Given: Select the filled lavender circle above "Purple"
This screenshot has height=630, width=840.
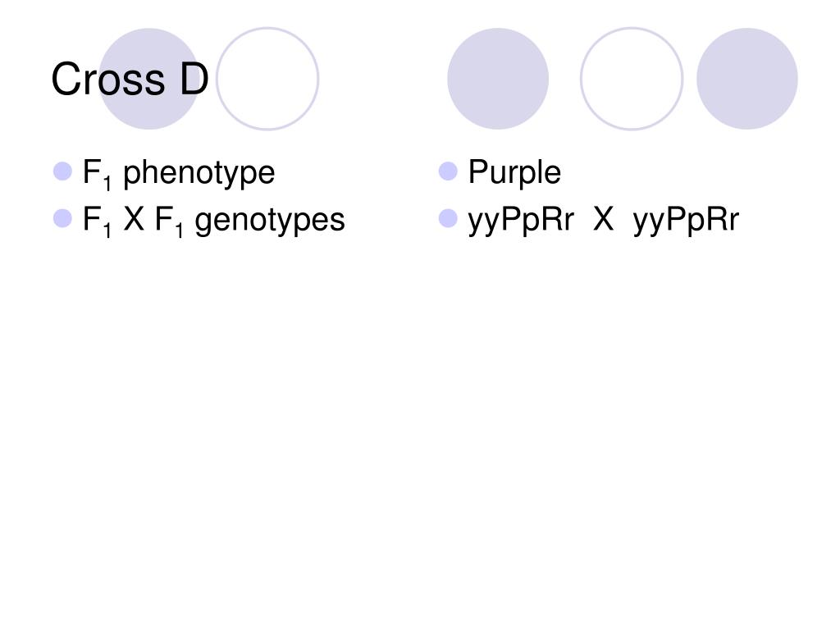Looking at the screenshot, I should (x=498, y=79).
